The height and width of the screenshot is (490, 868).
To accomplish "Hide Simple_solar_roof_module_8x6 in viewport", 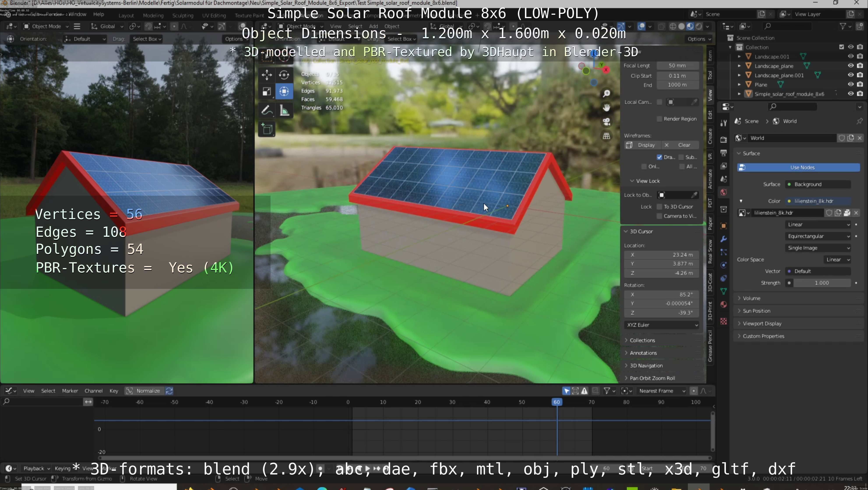I will (x=850, y=94).
